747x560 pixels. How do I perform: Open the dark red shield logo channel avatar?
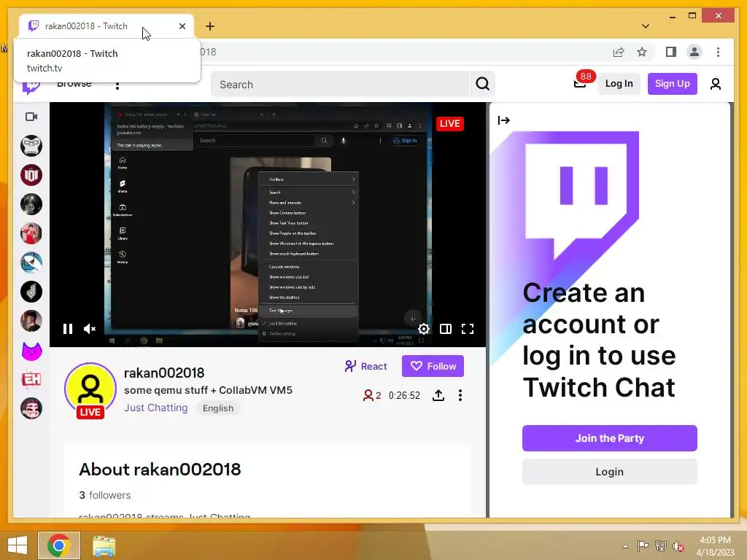coord(31,175)
